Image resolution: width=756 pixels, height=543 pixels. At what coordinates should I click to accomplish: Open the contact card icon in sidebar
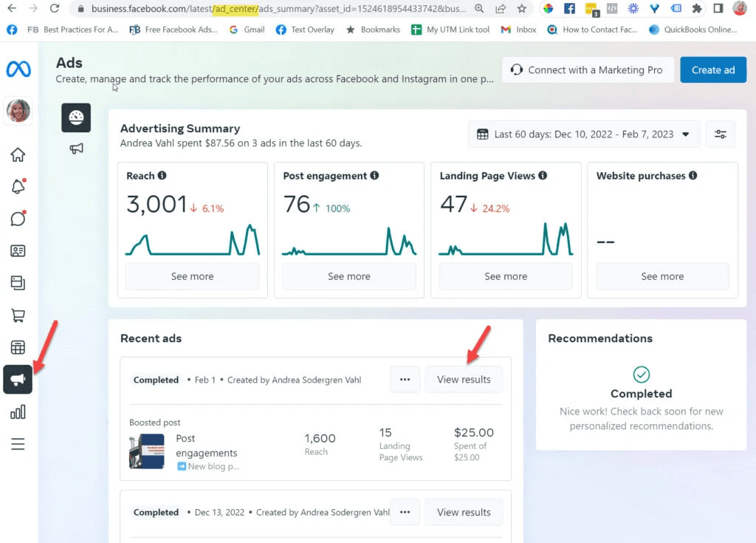pos(18,250)
